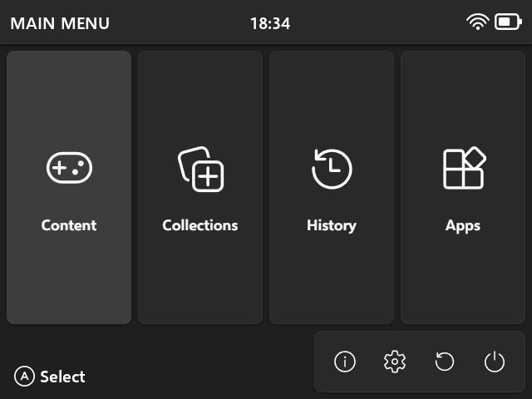
Task: Click the 18:34 clock display
Action: coord(270,23)
